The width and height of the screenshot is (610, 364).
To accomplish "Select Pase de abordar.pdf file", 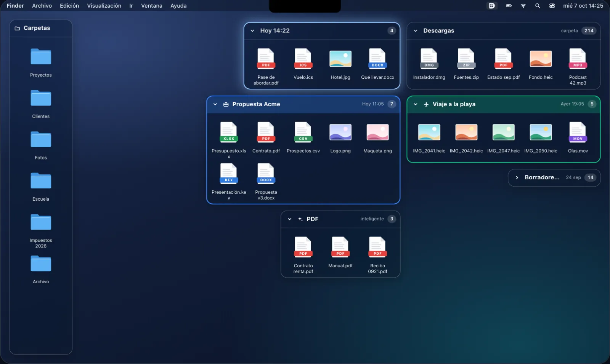I will pyautogui.click(x=266, y=67).
